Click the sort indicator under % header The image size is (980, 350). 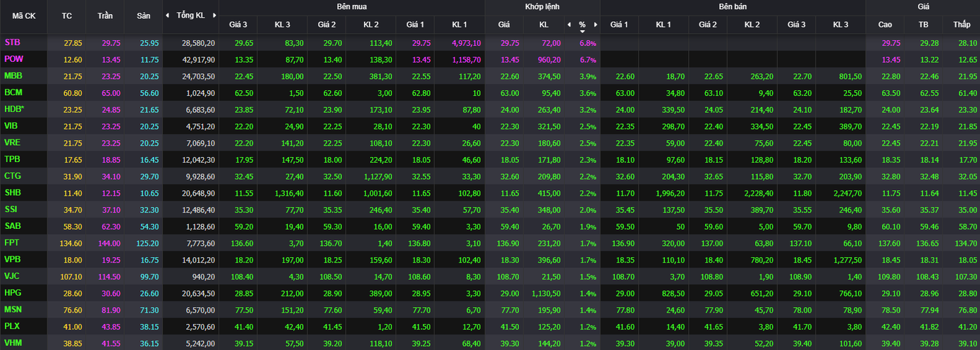[582, 31]
